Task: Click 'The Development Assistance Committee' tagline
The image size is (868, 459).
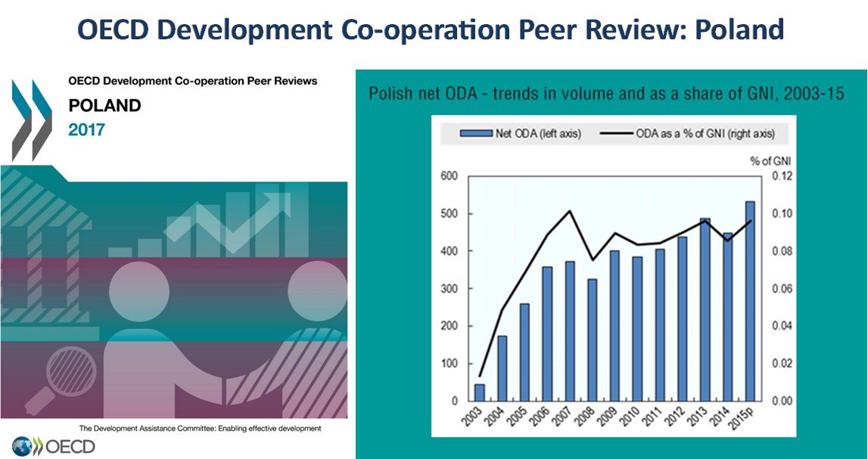Action: click(x=201, y=428)
